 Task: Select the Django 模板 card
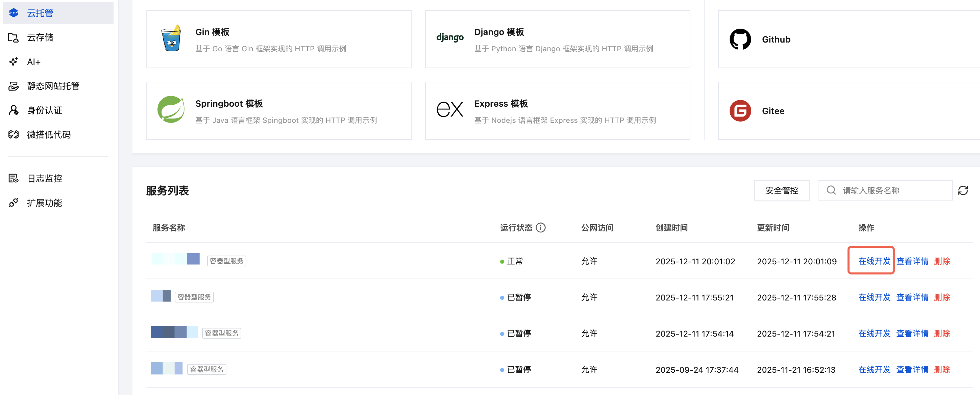tap(557, 39)
